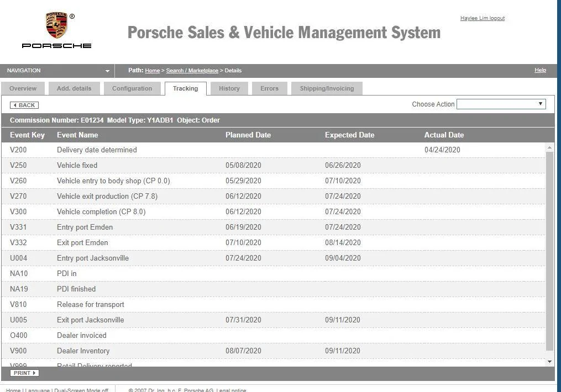561x392 pixels.
Task: Click planned date 07/31/2020
Action: (x=243, y=320)
